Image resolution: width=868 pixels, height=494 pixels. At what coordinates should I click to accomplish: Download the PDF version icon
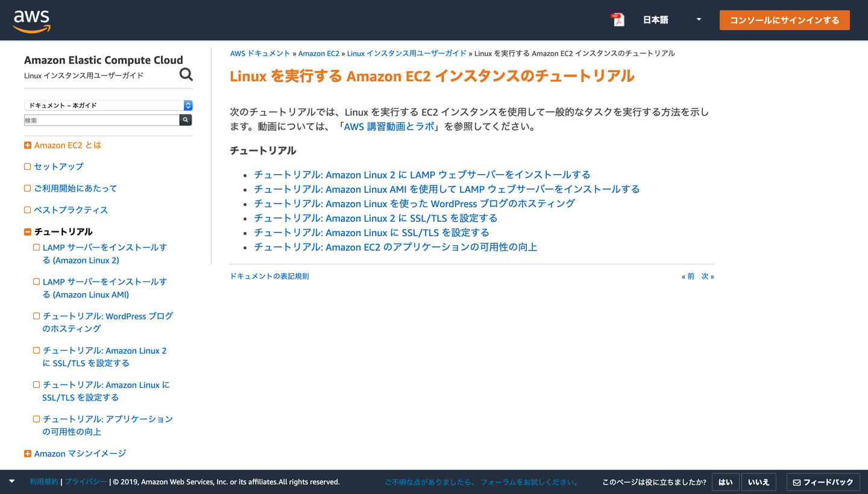[617, 20]
